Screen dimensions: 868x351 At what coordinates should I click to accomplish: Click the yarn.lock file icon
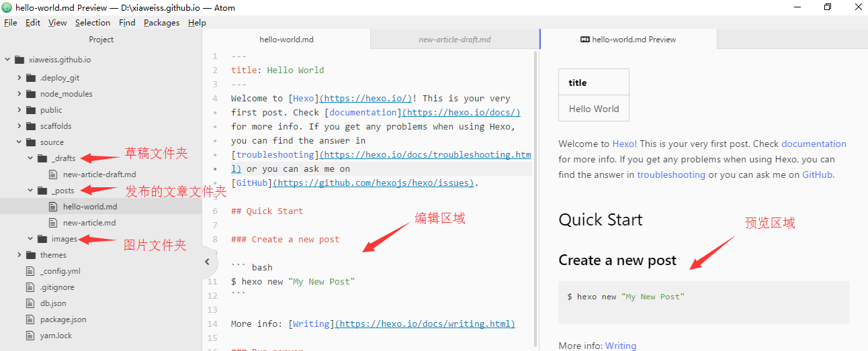(30, 336)
